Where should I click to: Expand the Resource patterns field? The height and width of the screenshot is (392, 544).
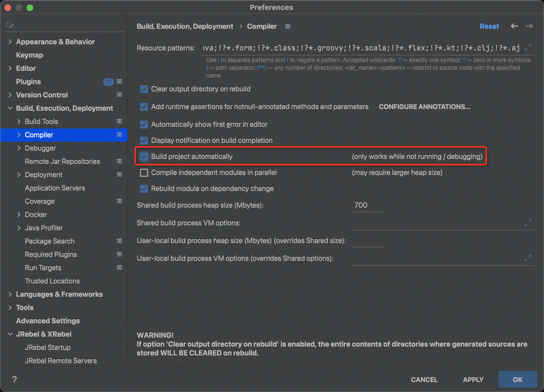[x=528, y=48]
